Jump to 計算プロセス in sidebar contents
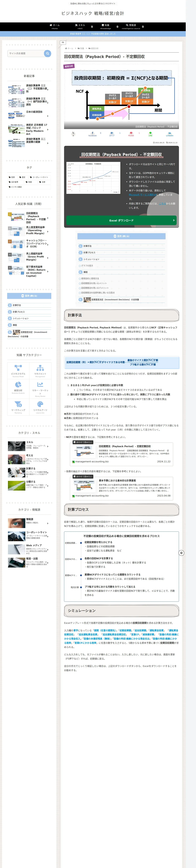The height and width of the screenshot is (868, 196). (19, 312)
